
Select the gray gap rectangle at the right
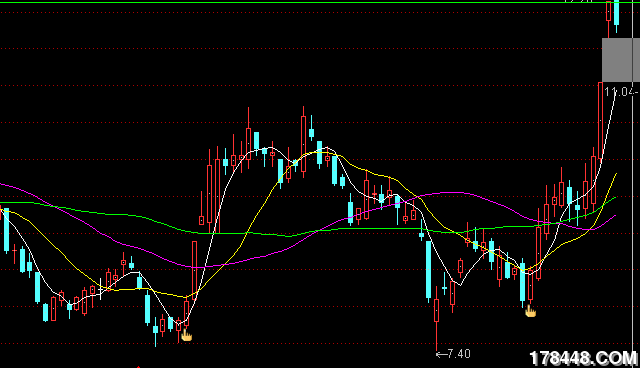click(x=621, y=60)
